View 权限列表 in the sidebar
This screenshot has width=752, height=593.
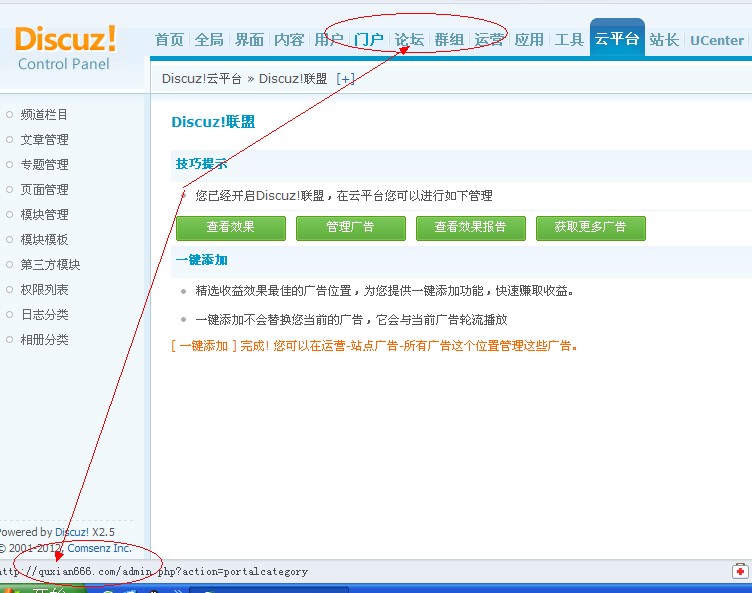(x=44, y=289)
